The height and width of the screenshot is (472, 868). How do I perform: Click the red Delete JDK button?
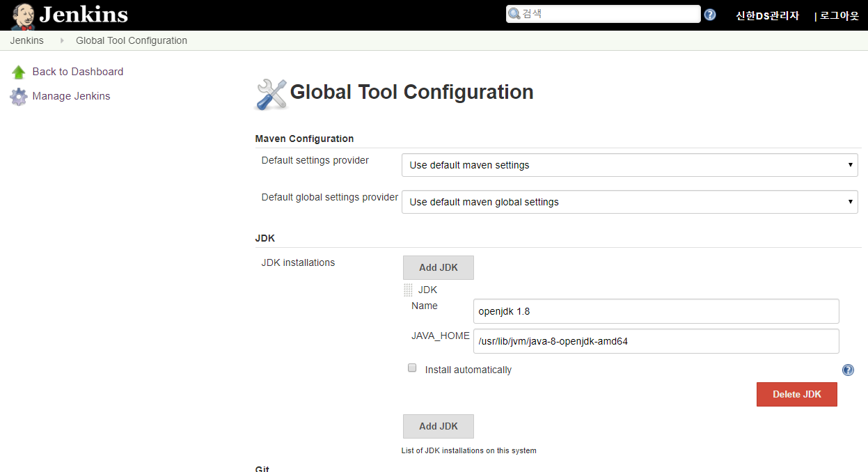797,394
